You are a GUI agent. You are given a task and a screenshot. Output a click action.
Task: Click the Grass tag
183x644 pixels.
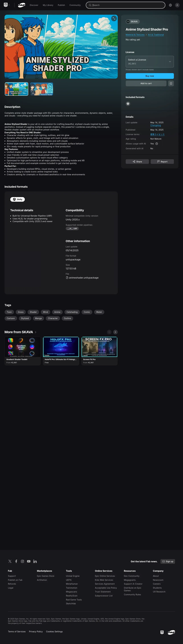(x=21, y=312)
